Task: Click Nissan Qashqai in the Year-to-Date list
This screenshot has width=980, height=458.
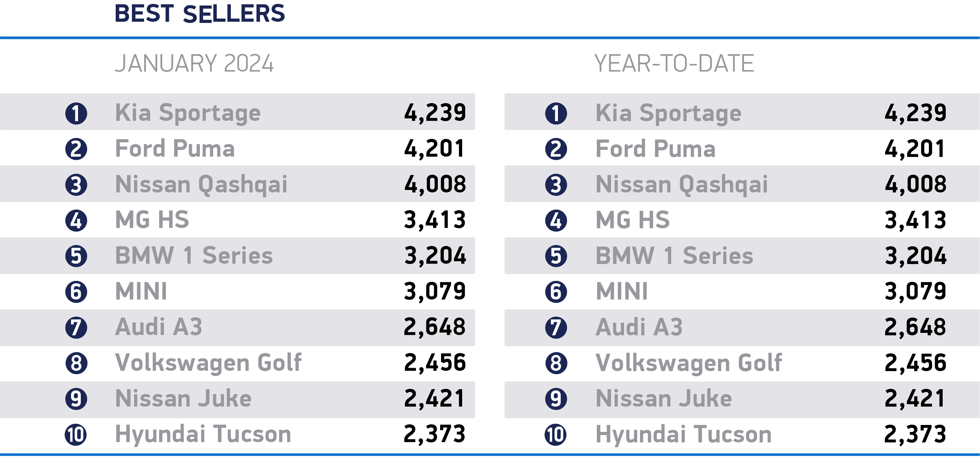Action: pyautogui.click(x=682, y=185)
